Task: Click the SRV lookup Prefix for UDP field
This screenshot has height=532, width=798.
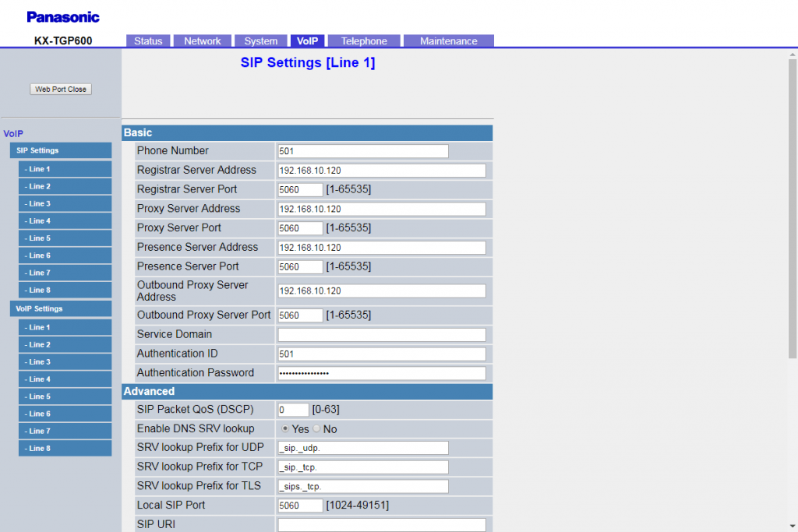Action: pos(363,448)
